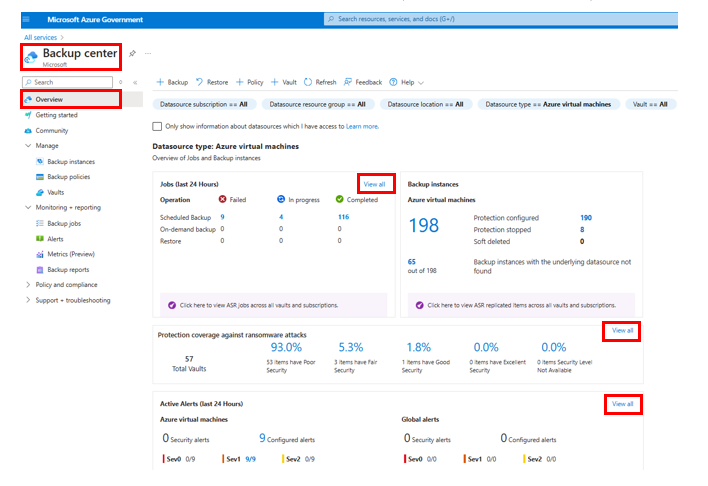This screenshot has height=486, width=708.
Task: Focus the top Search resources bar
Action: tap(500, 19)
